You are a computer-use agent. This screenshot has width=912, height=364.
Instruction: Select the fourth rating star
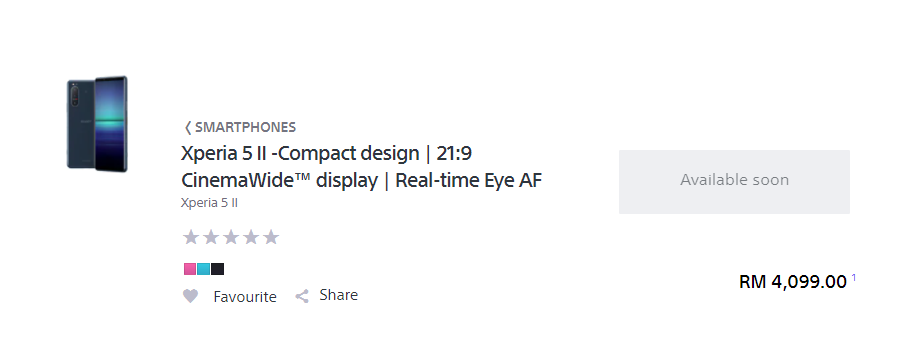click(251, 237)
